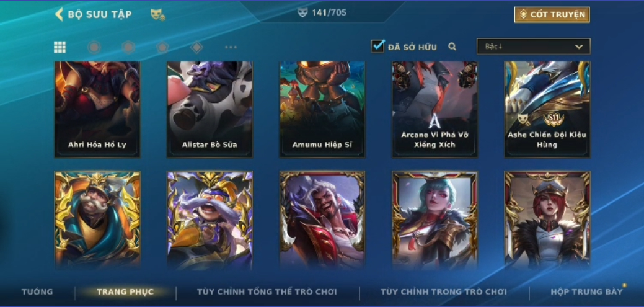This screenshot has width=644, height=307.
Task: Select the Ahri Hóa Hồ Ly skin card
Action: tap(97, 109)
